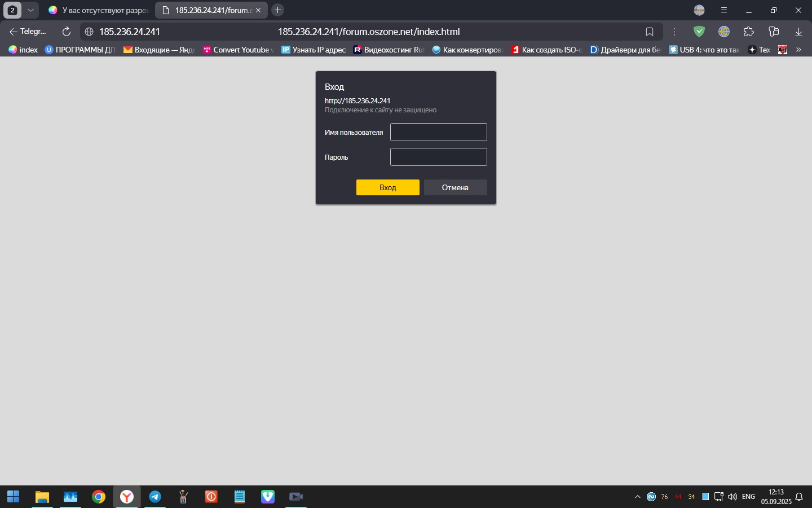Go back to Telegram page
The image size is (812, 508).
[27, 32]
